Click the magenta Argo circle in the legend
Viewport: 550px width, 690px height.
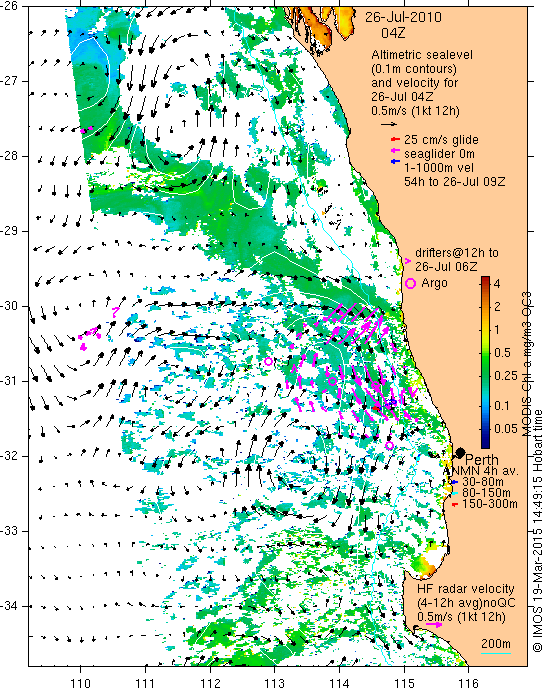click(x=411, y=283)
